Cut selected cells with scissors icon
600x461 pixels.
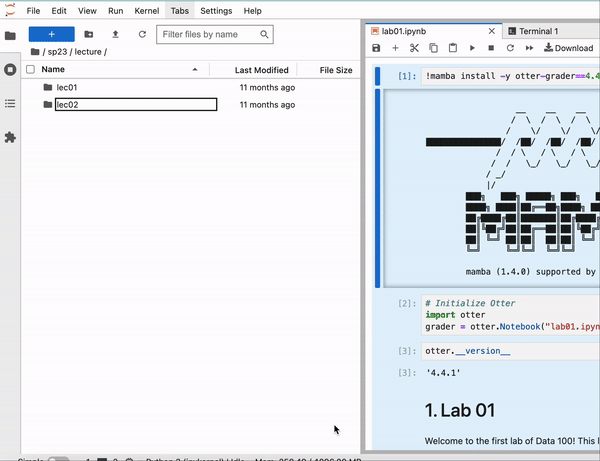[x=414, y=48]
